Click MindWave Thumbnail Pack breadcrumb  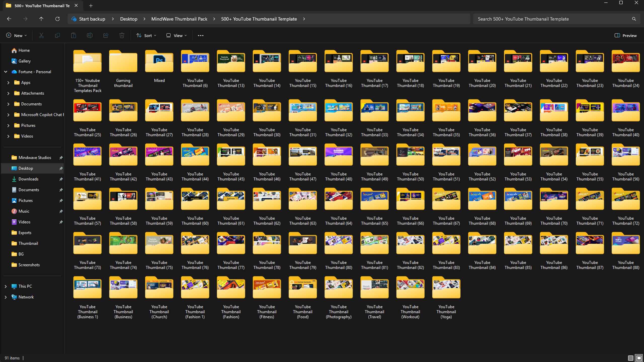click(x=179, y=19)
